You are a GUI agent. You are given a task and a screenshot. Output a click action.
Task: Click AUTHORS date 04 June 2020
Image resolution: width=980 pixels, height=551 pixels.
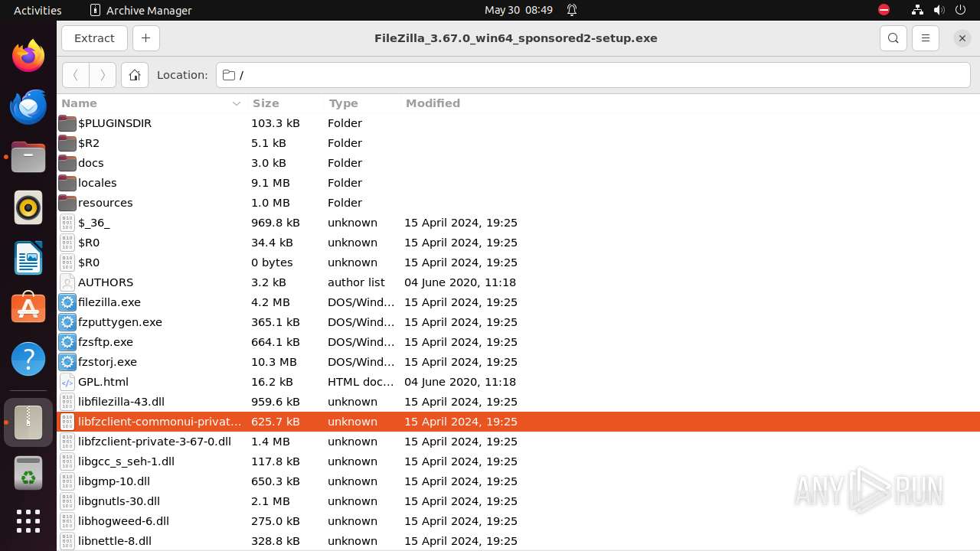click(460, 282)
